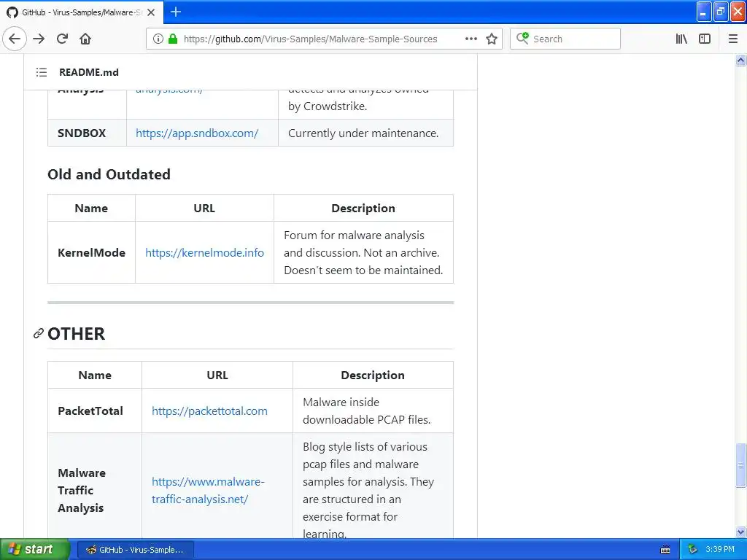Click the Old and Outdated heading
Viewport: 747px width, 560px height.
click(x=109, y=174)
